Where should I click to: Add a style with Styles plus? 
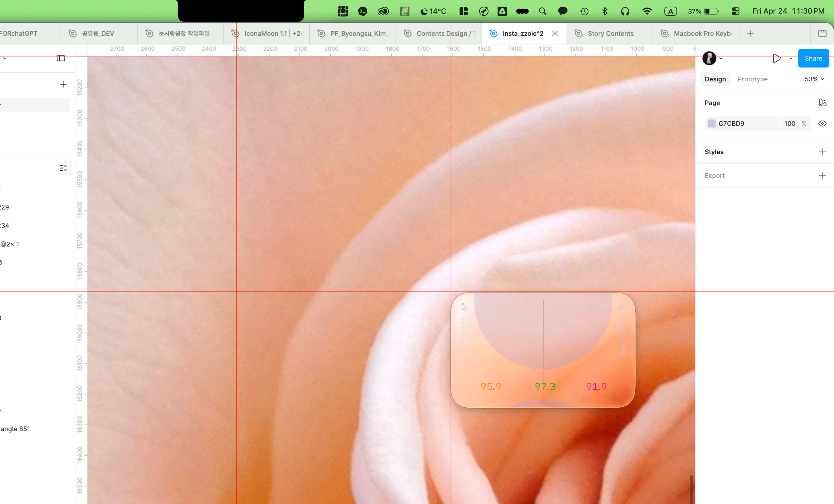click(822, 152)
